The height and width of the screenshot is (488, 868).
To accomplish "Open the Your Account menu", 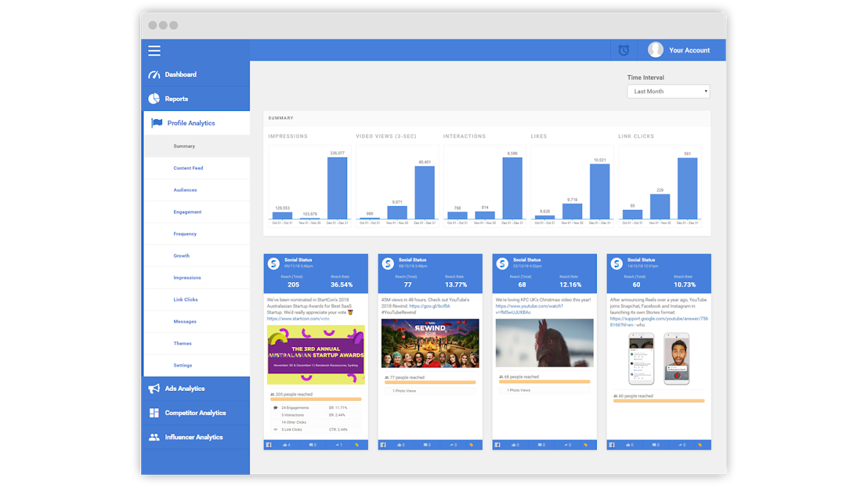I will tap(689, 50).
